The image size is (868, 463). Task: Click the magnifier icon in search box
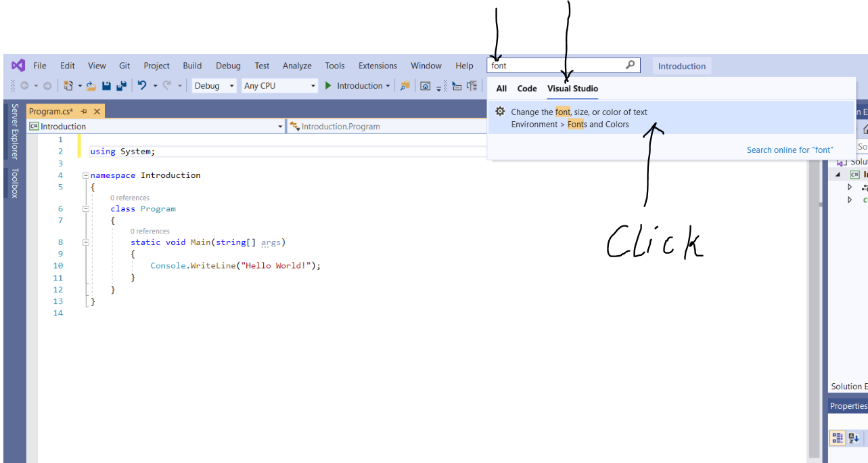tap(630, 65)
